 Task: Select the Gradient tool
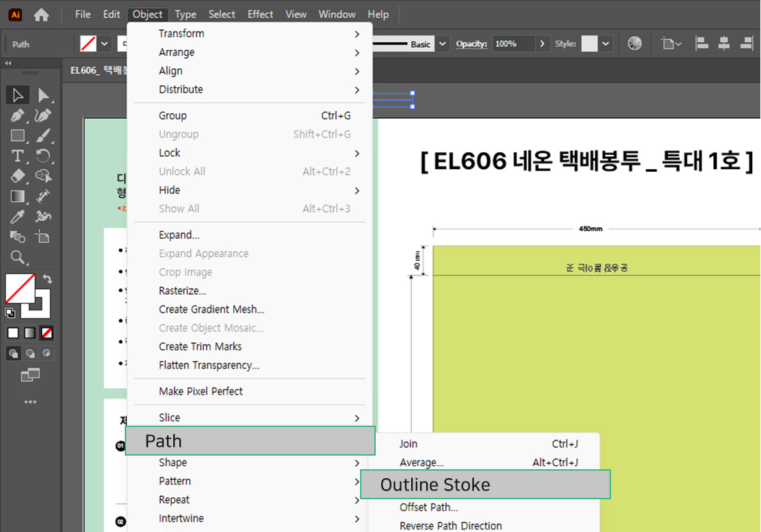(18, 196)
